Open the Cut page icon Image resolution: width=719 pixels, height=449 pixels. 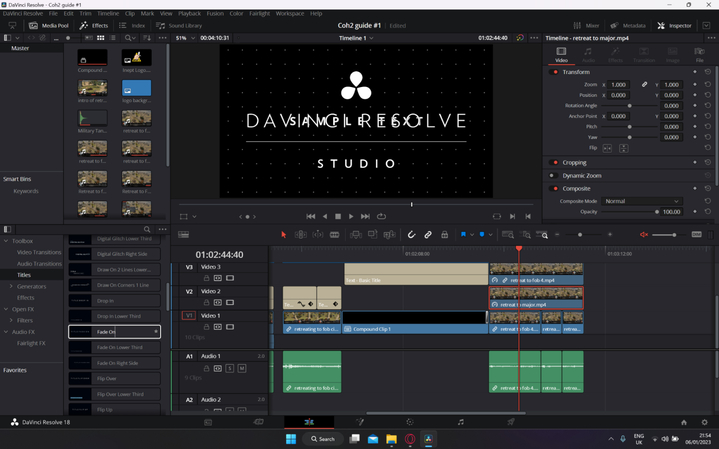[259, 422]
